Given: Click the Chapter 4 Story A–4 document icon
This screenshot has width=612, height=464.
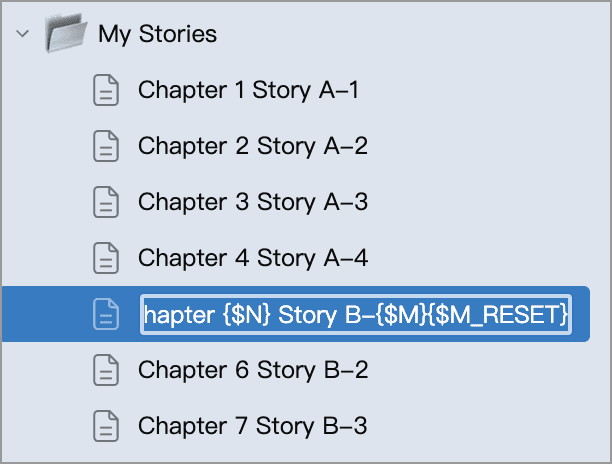Looking at the screenshot, I should 105,259.
